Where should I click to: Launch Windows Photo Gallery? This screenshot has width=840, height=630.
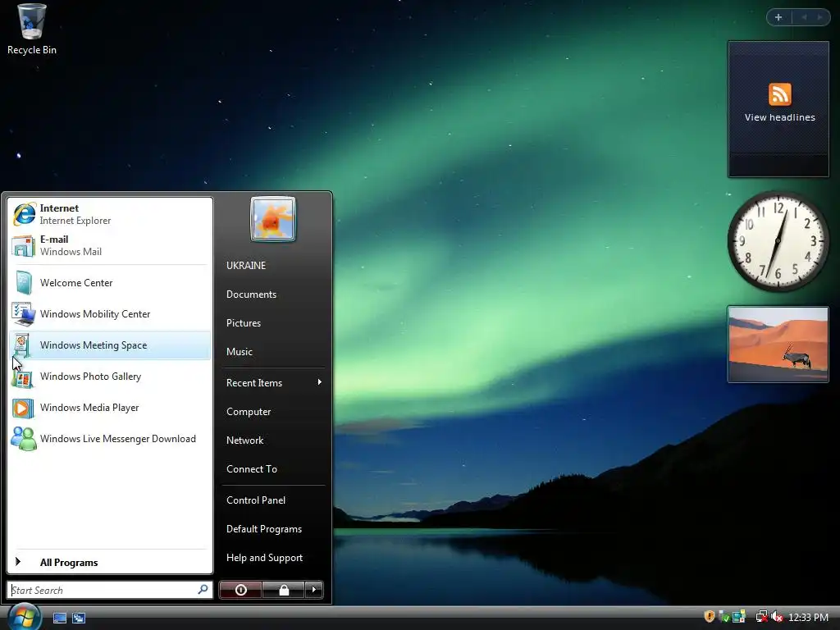point(110,376)
